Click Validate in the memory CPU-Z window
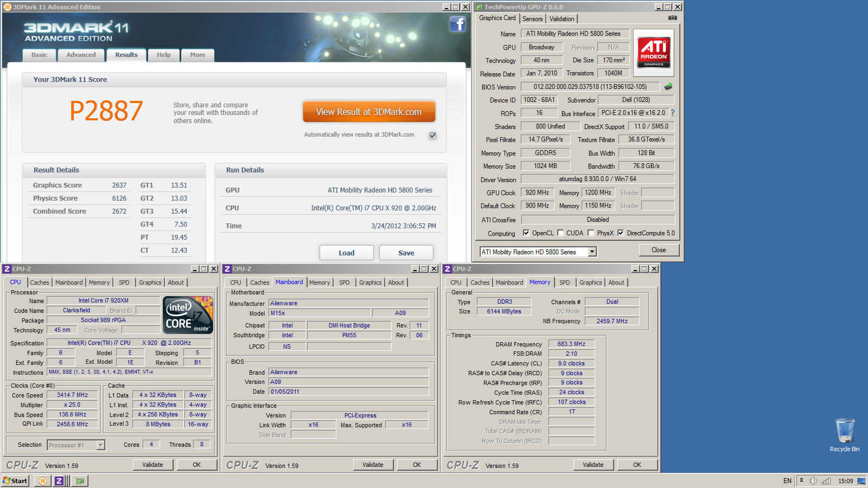Screen dimensions: 868x488 coord(593,465)
